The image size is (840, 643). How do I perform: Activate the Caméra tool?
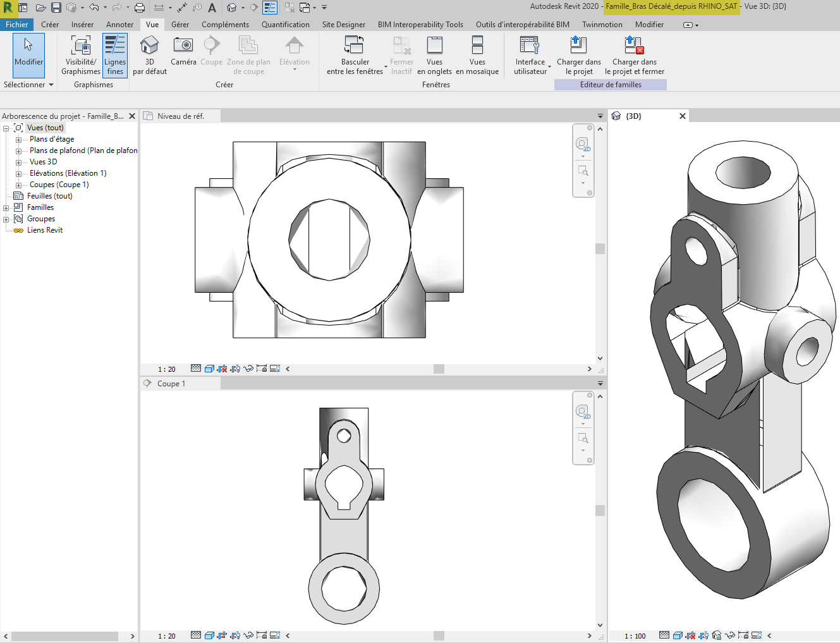coord(183,55)
